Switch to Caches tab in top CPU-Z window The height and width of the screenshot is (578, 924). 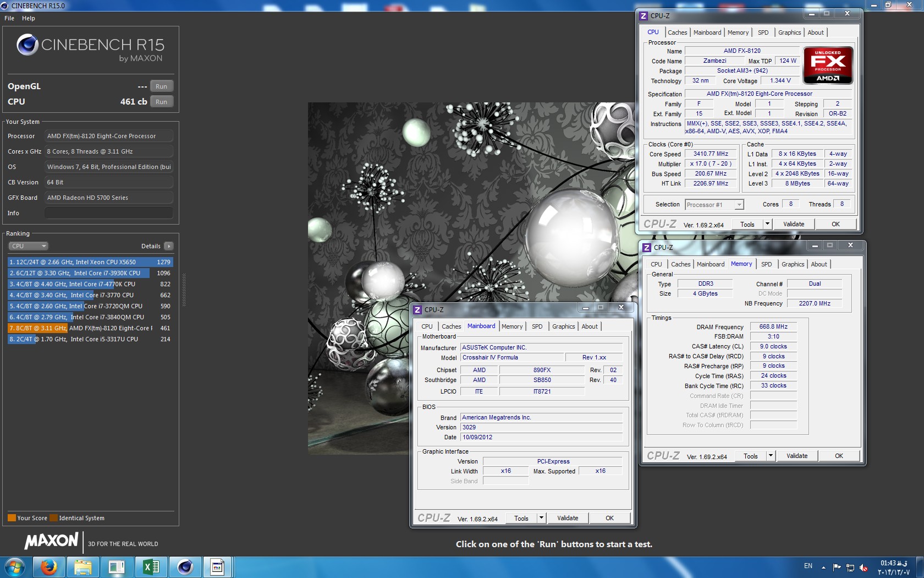click(678, 32)
